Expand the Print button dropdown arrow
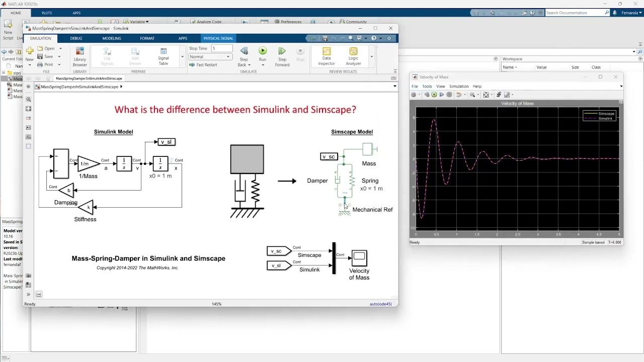 [59, 65]
